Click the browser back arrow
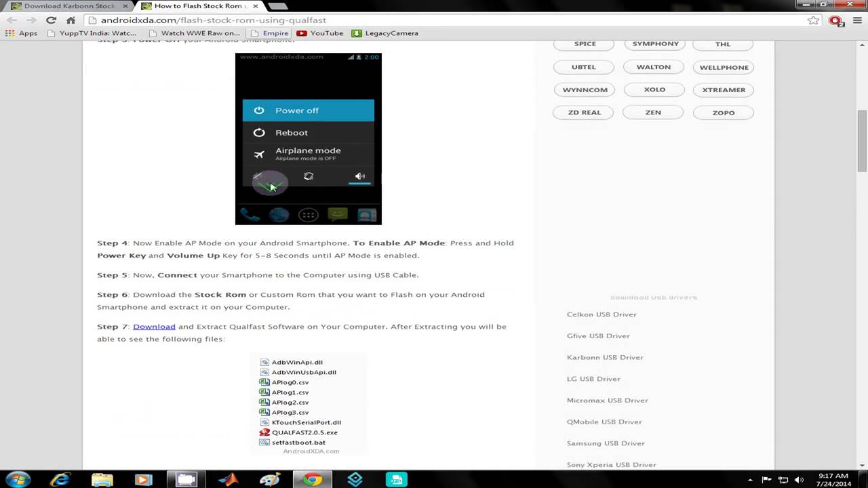The width and height of the screenshot is (868, 488). pos(12,20)
